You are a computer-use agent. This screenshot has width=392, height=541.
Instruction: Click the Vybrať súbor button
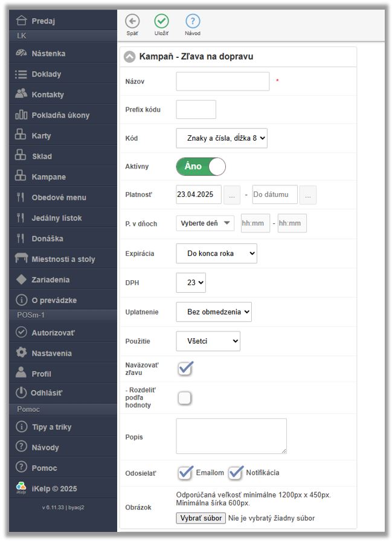point(201,518)
